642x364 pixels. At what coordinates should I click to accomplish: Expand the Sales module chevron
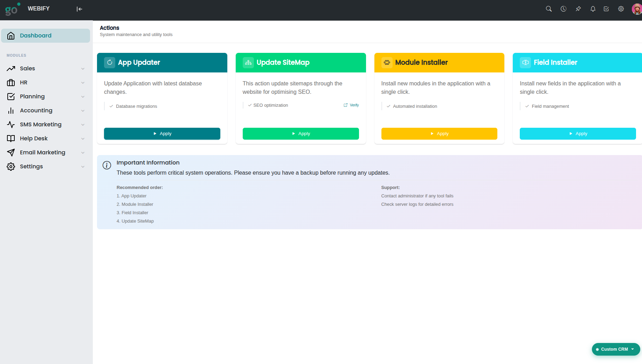(83, 69)
